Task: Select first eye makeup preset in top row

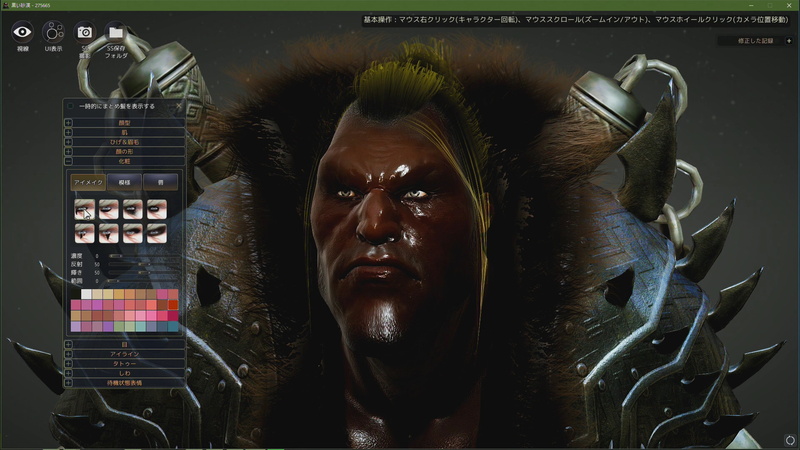Action: click(x=85, y=209)
